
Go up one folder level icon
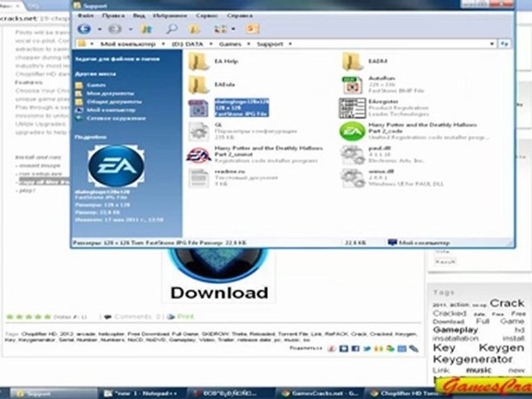(x=146, y=29)
